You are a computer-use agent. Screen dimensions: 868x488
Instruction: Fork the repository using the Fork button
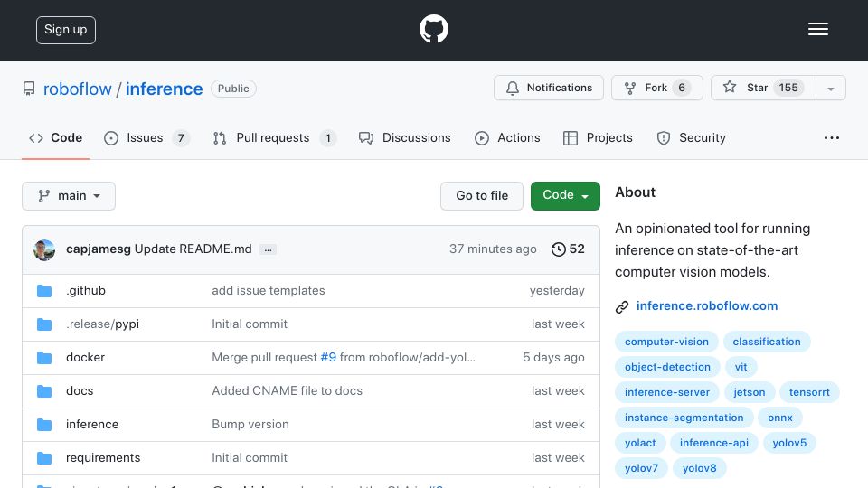click(657, 88)
